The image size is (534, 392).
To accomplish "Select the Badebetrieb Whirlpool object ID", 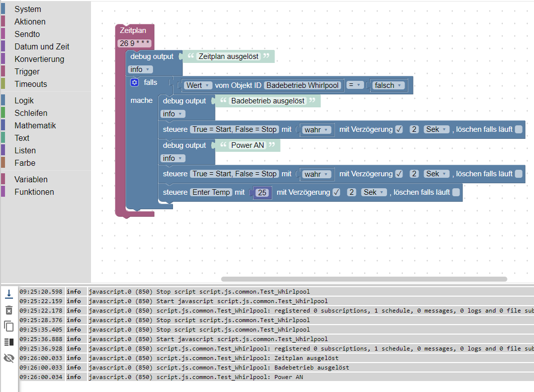I will 302,85.
